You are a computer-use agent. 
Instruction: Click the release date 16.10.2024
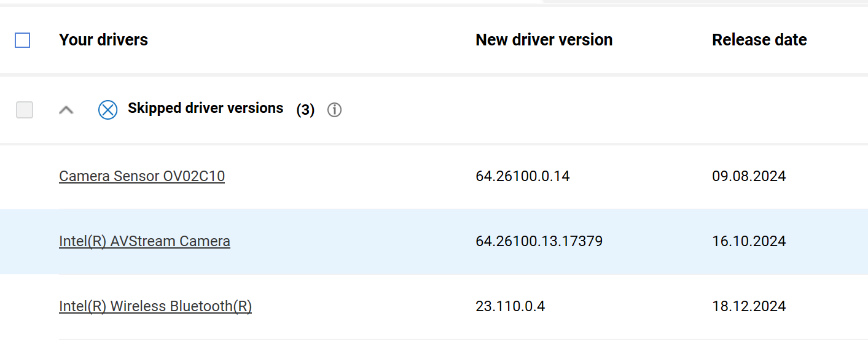(x=749, y=242)
